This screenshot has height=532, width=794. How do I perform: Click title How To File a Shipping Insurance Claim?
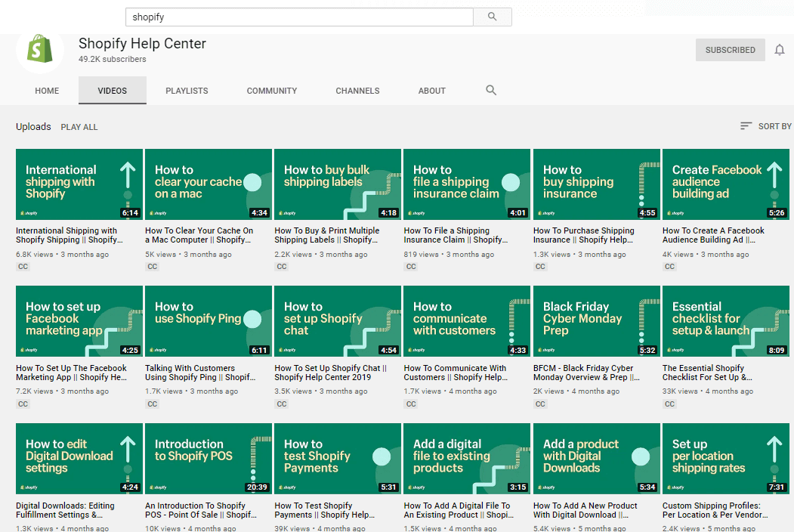456,235
